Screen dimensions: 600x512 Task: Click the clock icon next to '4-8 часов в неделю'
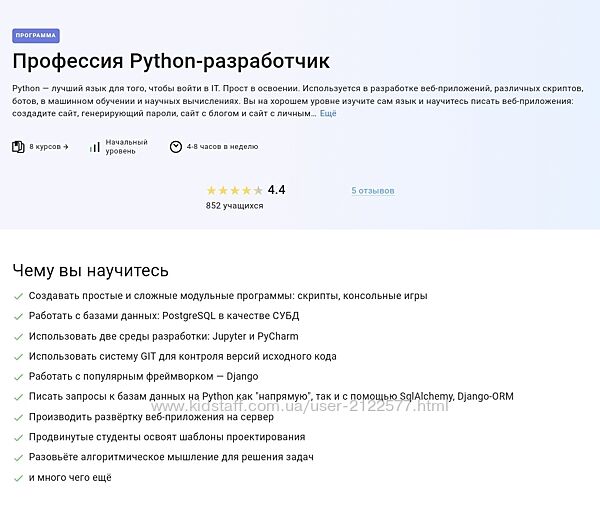[176, 147]
